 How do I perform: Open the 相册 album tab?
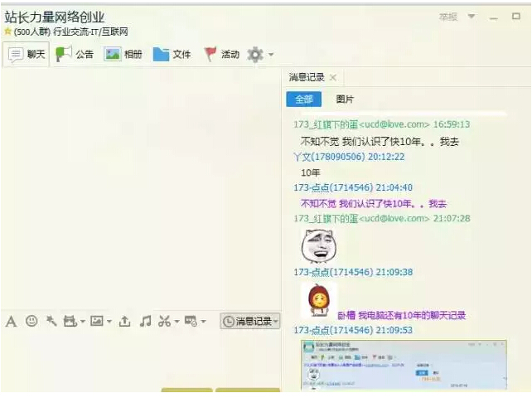(123, 55)
